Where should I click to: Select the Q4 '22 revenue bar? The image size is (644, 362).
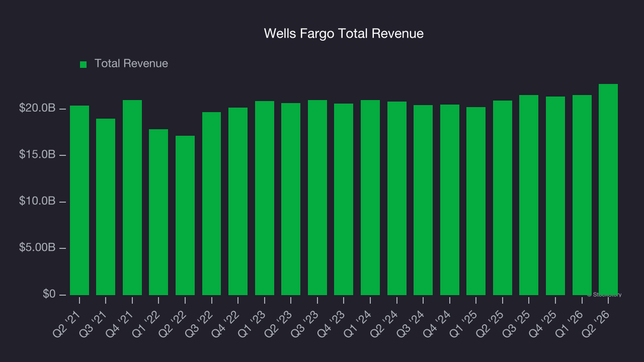(x=238, y=201)
